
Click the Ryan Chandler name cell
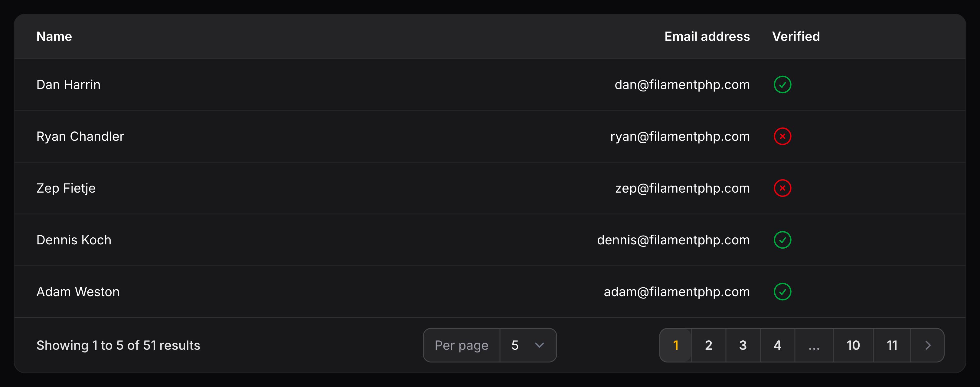point(80,136)
